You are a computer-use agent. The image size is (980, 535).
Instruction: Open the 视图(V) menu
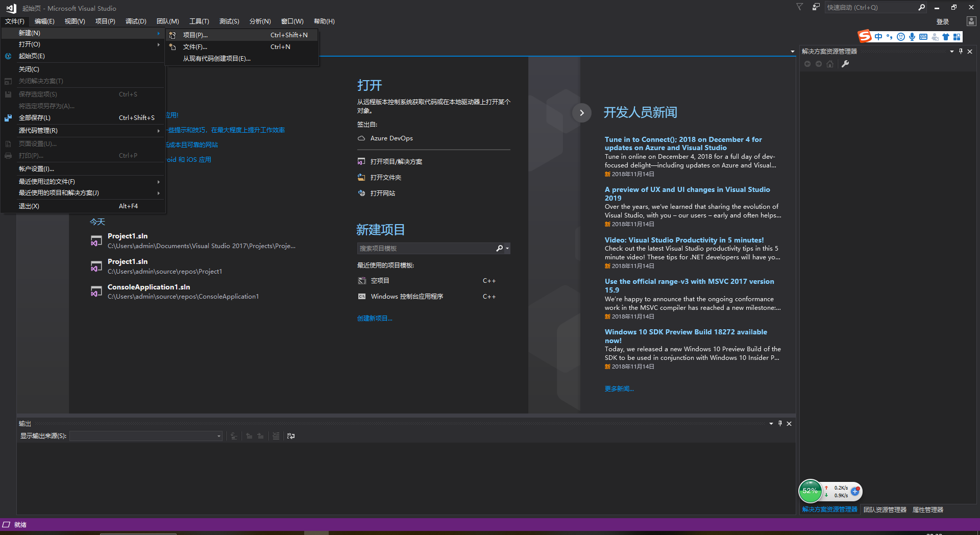75,21
